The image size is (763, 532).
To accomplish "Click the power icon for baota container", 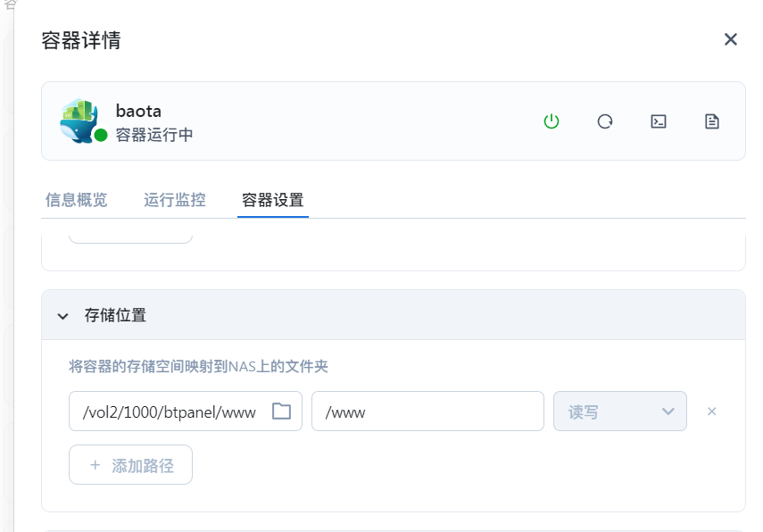I will pyautogui.click(x=552, y=121).
